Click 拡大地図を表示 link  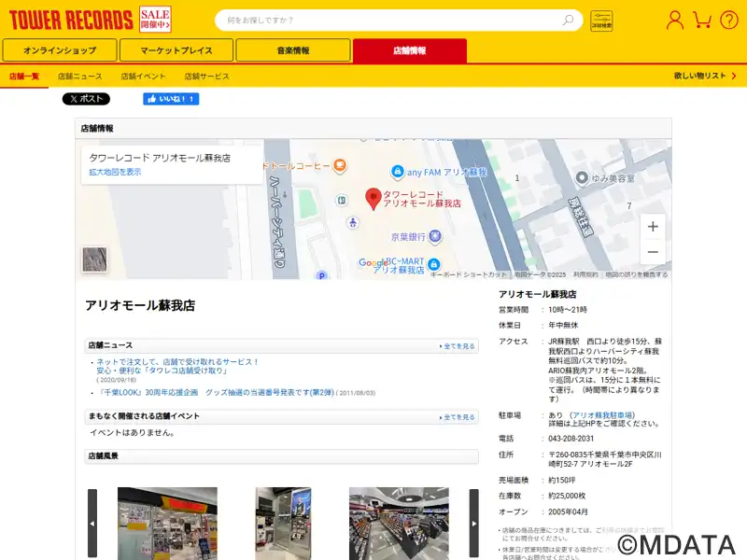pos(115,172)
